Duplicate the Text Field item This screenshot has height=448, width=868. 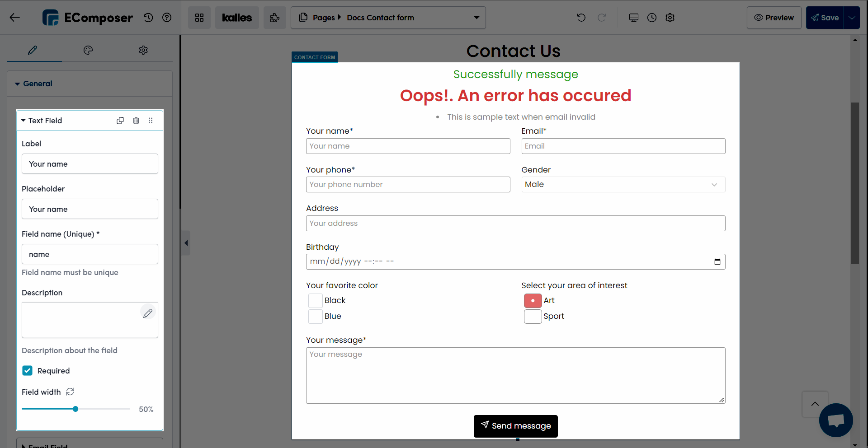tap(120, 121)
